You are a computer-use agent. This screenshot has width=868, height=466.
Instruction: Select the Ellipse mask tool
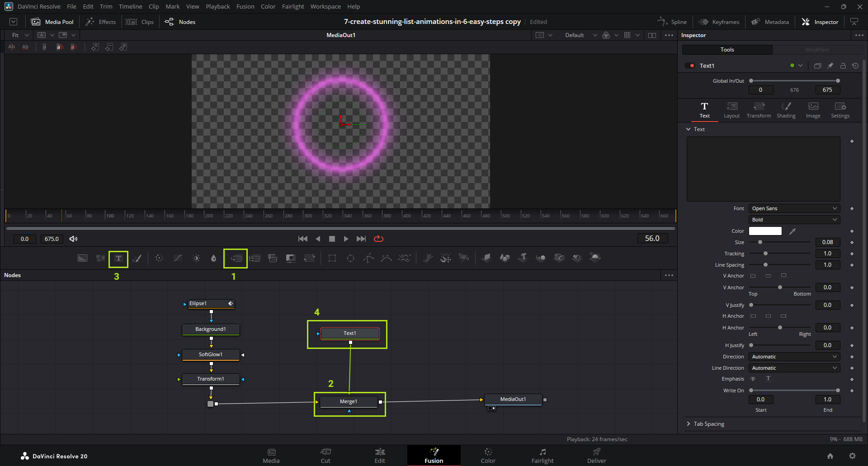tap(350, 259)
